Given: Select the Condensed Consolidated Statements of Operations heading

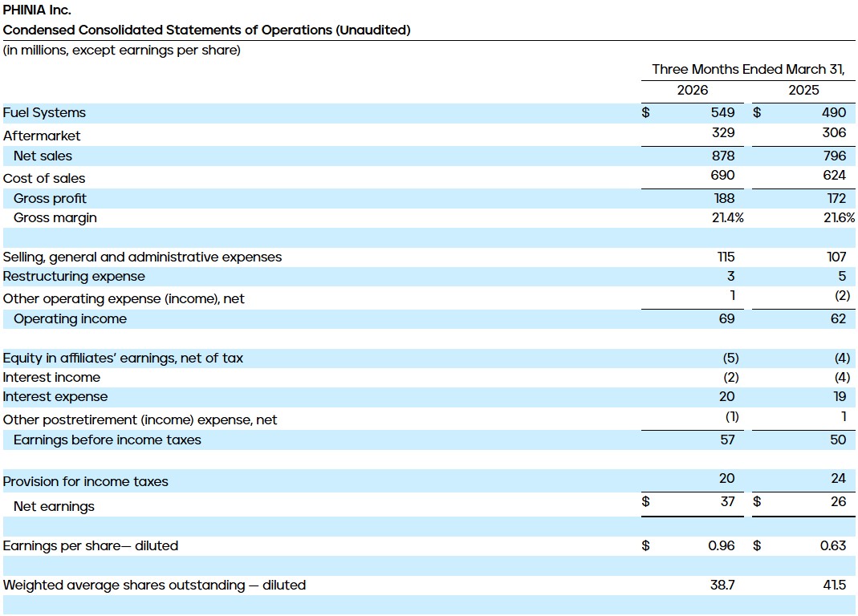Looking at the screenshot, I should pos(206,30).
